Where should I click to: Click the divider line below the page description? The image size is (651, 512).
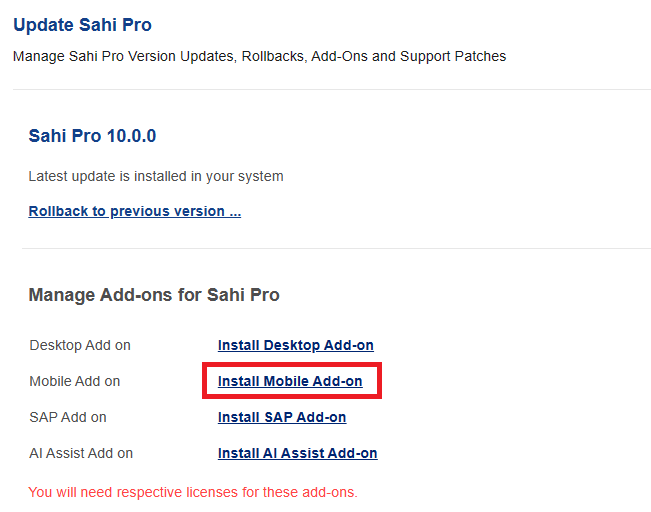pyautogui.click(x=331, y=89)
